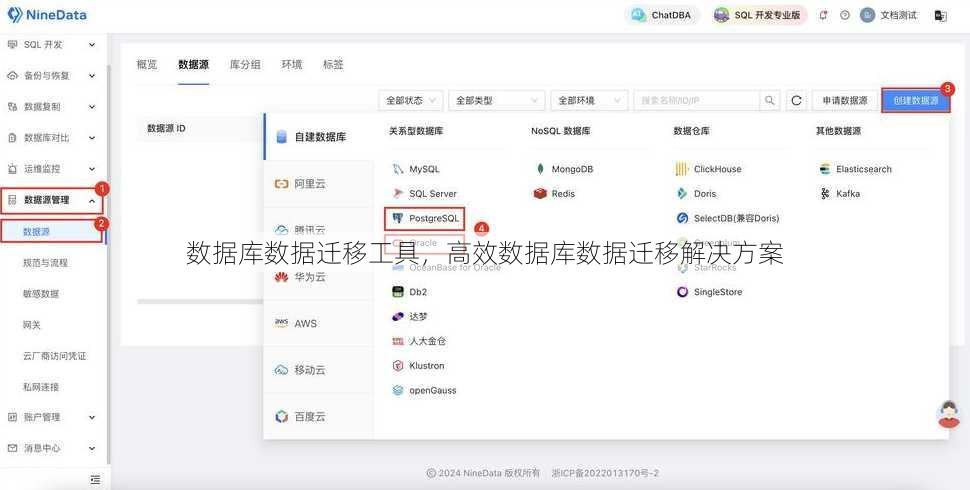Expand 备份与恢复 sidebar menu

52,75
